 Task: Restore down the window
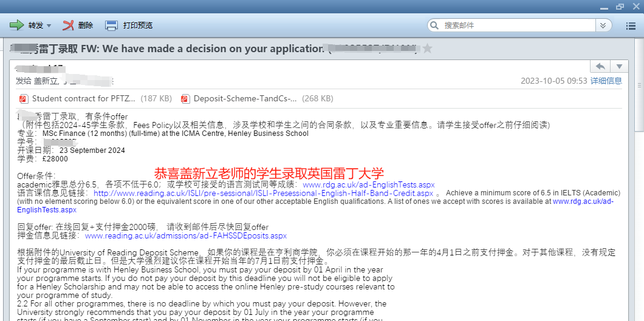(x=620, y=6)
